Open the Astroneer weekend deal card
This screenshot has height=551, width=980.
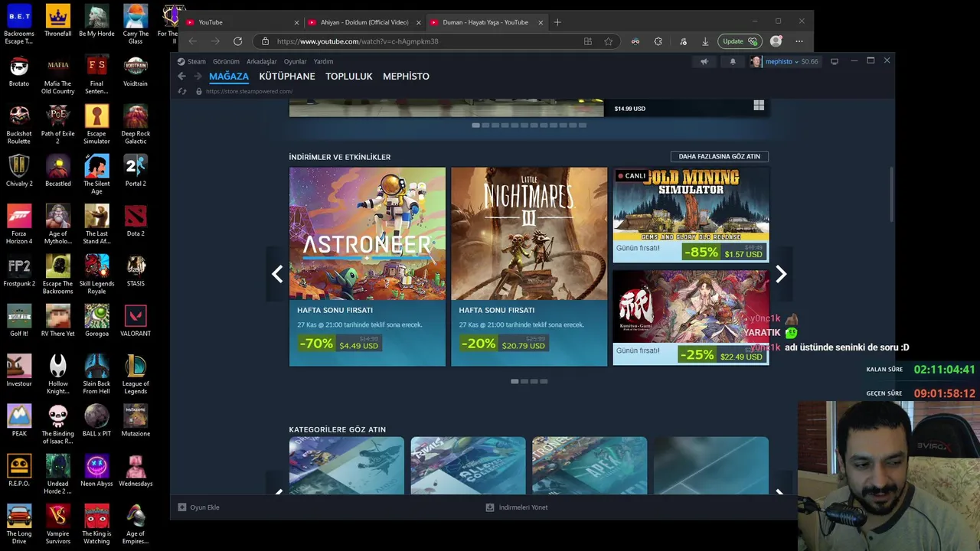(x=367, y=266)
